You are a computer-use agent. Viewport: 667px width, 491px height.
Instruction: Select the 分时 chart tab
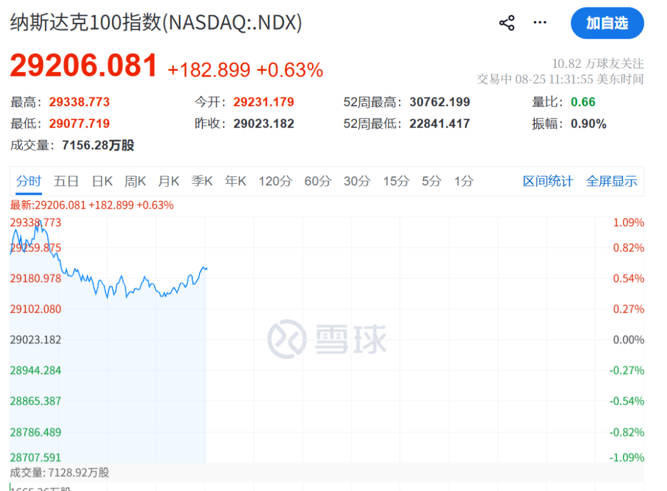29,181
